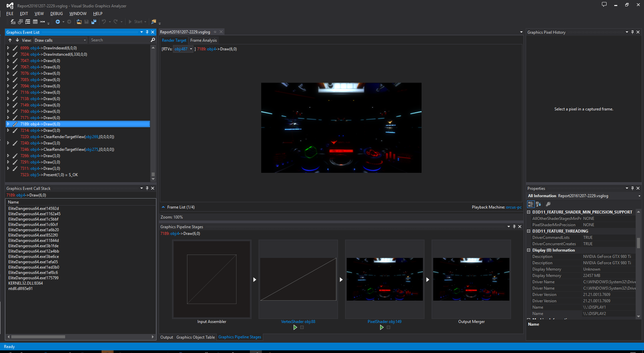The width and height of the screenshot is (644, 353).
Task: Click the Call Stack horizontal scrollbar thumb
Action: [x=38, y=337]
